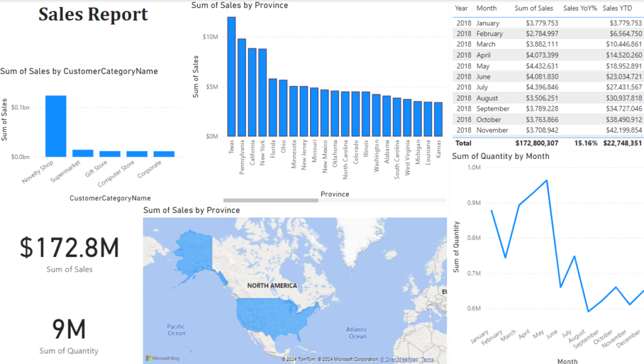Click the February sales value $2,784,997
Viewport: 644px width, 364px height.
click(x=542, y=34)
